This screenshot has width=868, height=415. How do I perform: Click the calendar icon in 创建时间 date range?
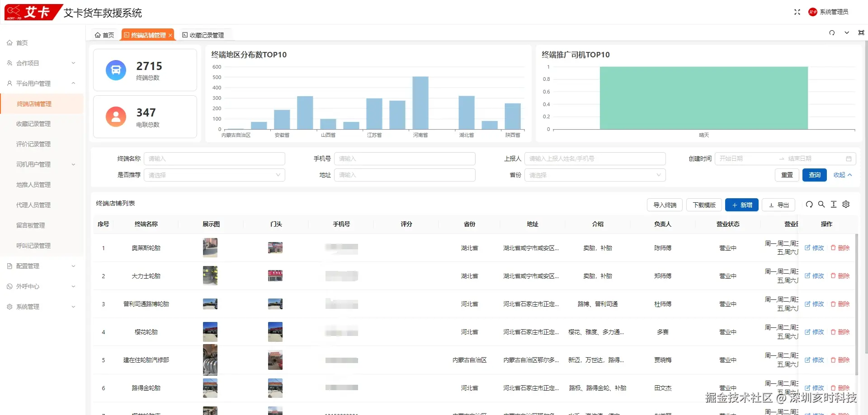click(x=849, y=159)
